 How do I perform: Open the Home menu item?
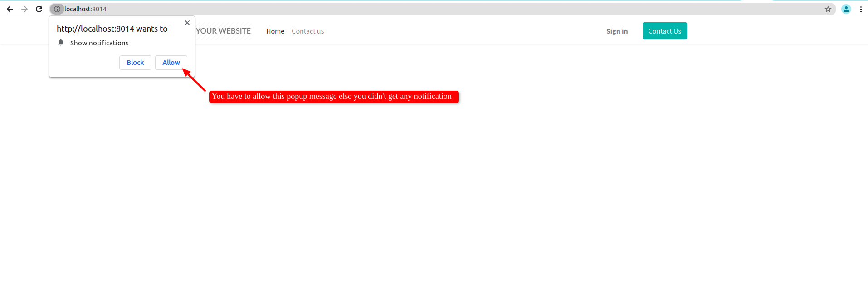[x=275, y=31]
